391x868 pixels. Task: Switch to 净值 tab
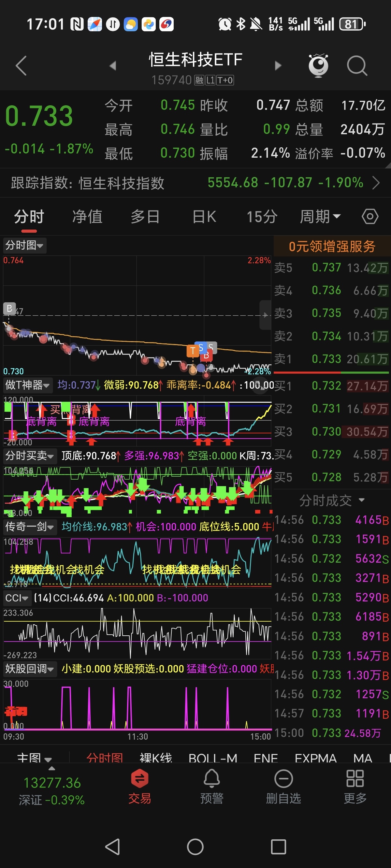click(x=87, y=216)
